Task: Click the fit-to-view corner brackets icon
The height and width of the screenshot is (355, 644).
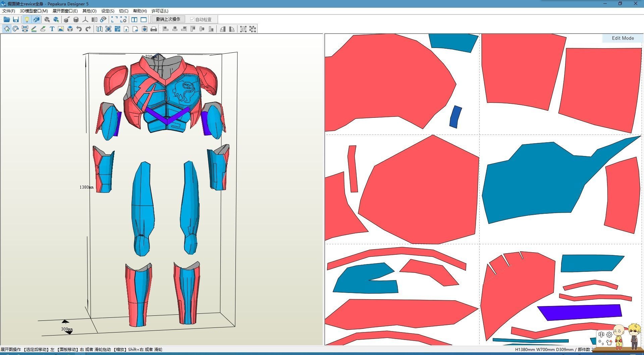Action: pos(114,19)
